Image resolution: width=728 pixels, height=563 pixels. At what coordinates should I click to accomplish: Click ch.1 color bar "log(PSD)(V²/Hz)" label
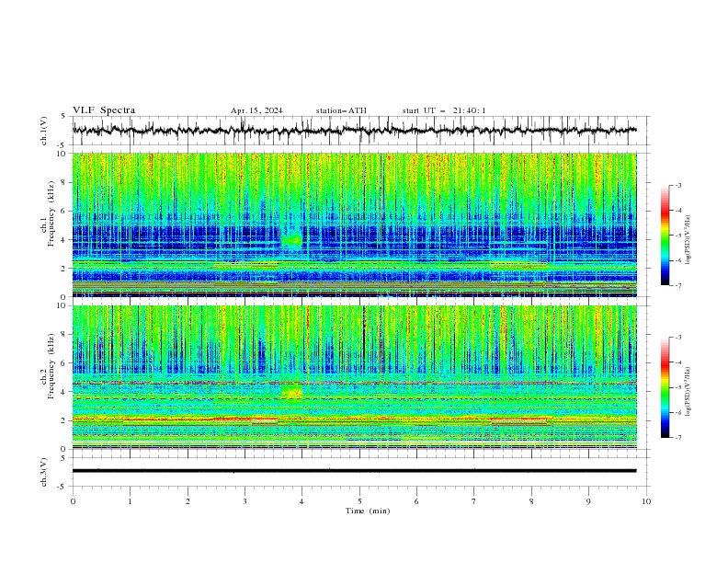tap(688, 240)
